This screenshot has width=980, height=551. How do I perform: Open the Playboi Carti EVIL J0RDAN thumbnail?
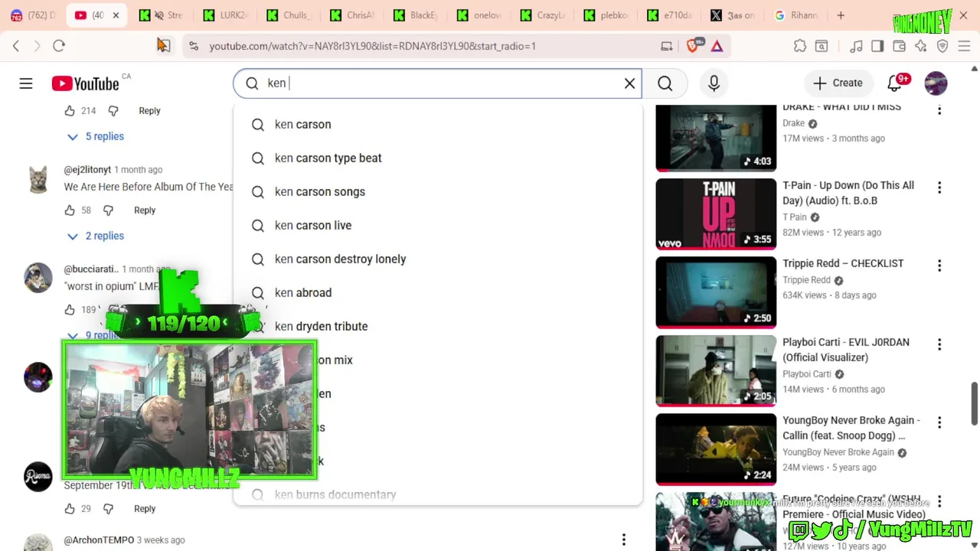click(x=716, y=370)
